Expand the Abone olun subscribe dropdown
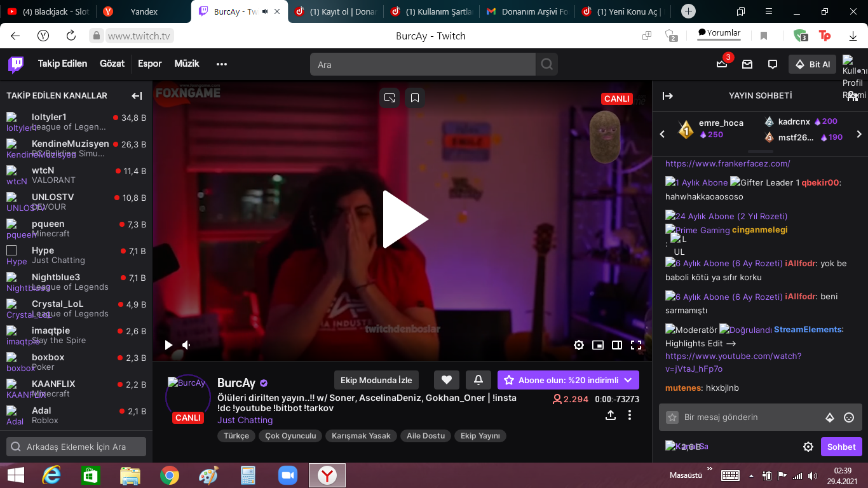 628,380
